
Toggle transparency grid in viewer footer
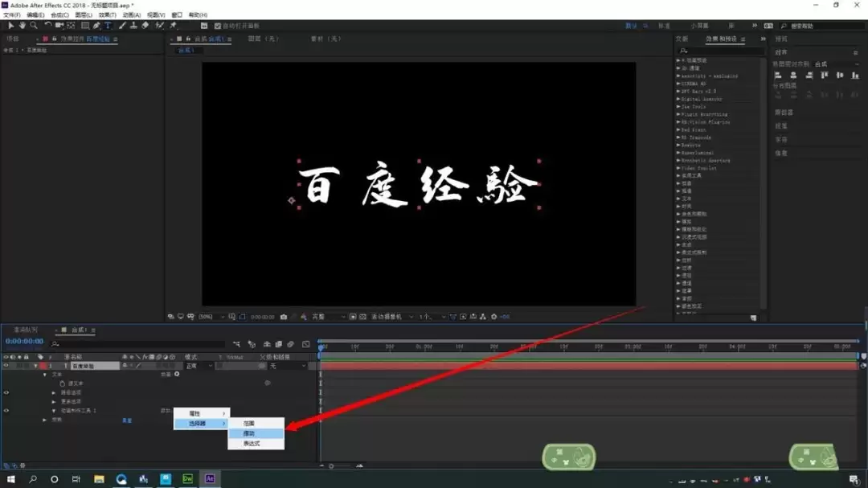point(362,317)
